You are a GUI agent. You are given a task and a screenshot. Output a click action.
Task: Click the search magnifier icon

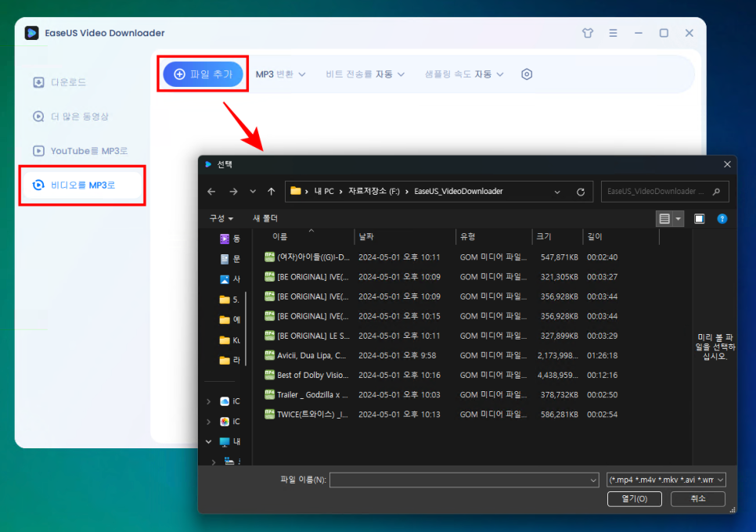pyautogui.click(x=716, y=192)
